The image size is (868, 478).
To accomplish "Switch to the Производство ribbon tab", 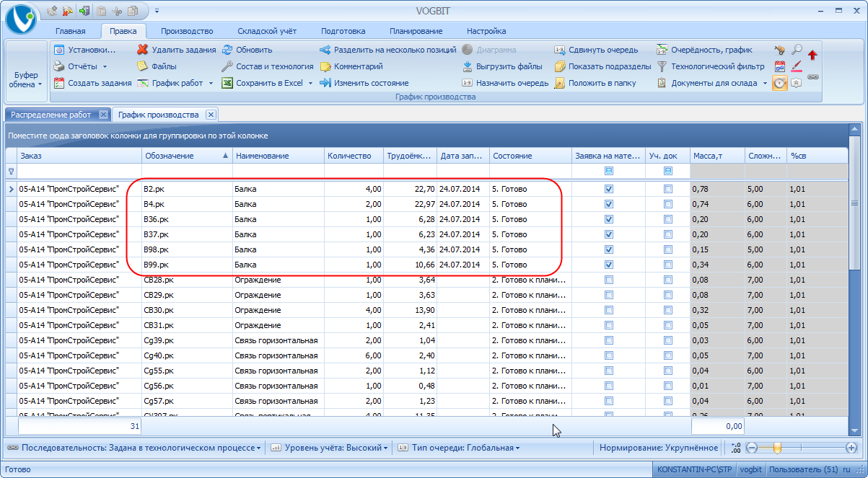I will [x=187, y=31].
